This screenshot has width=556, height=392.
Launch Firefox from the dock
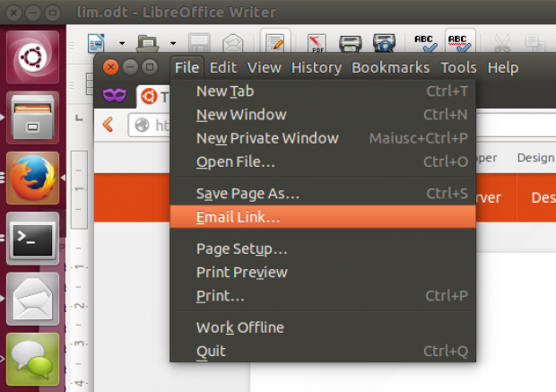(x=32, y=179)
